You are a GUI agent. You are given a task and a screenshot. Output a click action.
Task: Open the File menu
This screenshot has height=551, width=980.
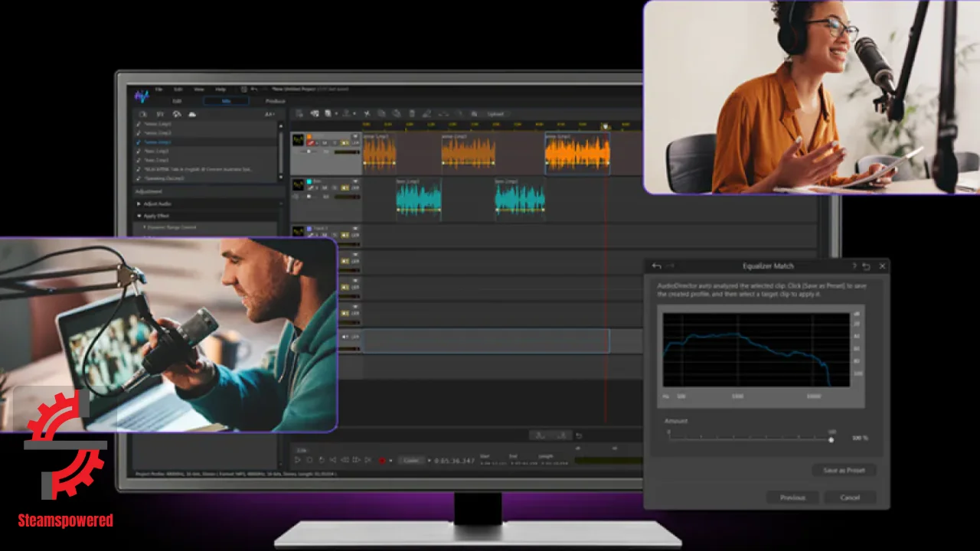coord(158,90)
